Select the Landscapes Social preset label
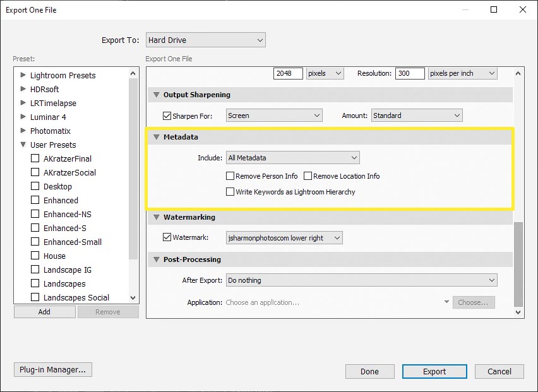 [76, 297]
